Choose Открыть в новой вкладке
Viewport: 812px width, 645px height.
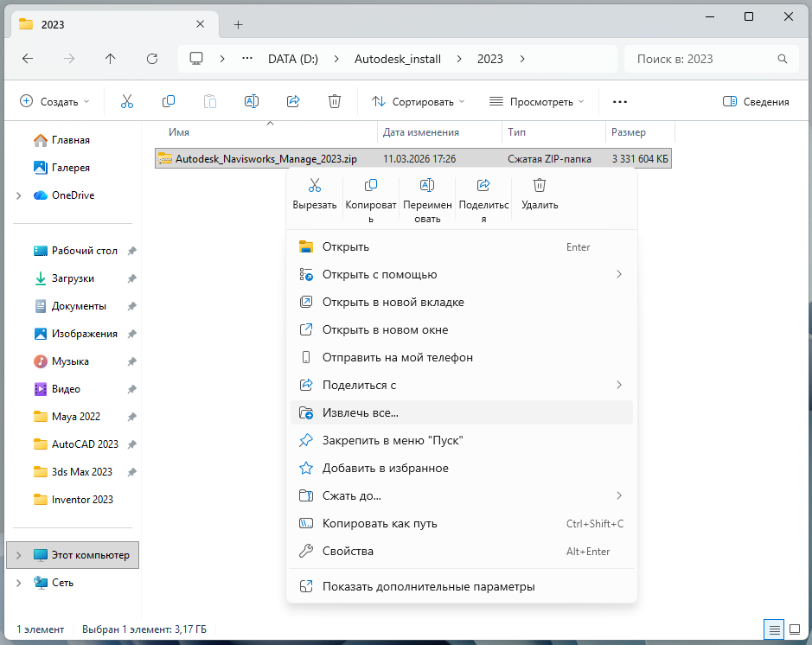tap(462, 303)
